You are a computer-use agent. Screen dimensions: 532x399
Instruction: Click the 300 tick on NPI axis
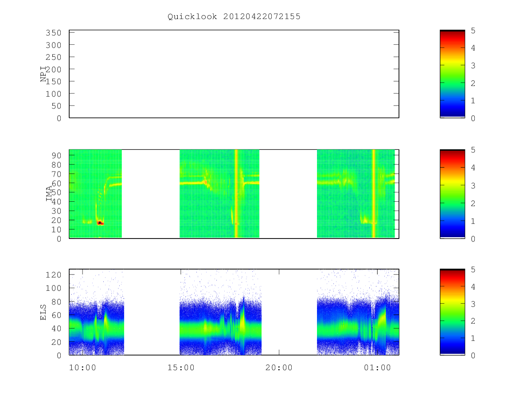pos(54,45)
